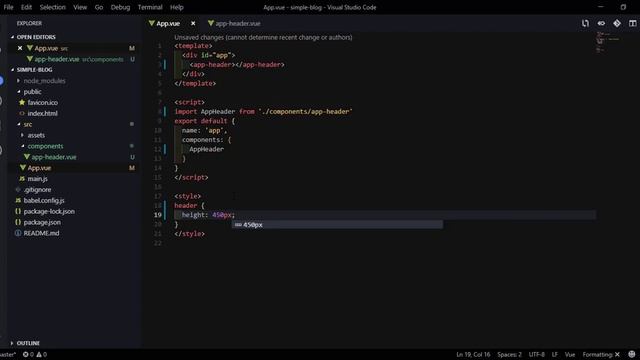
Task: Open favicon.ico file
Action: (x=42, y=102)
